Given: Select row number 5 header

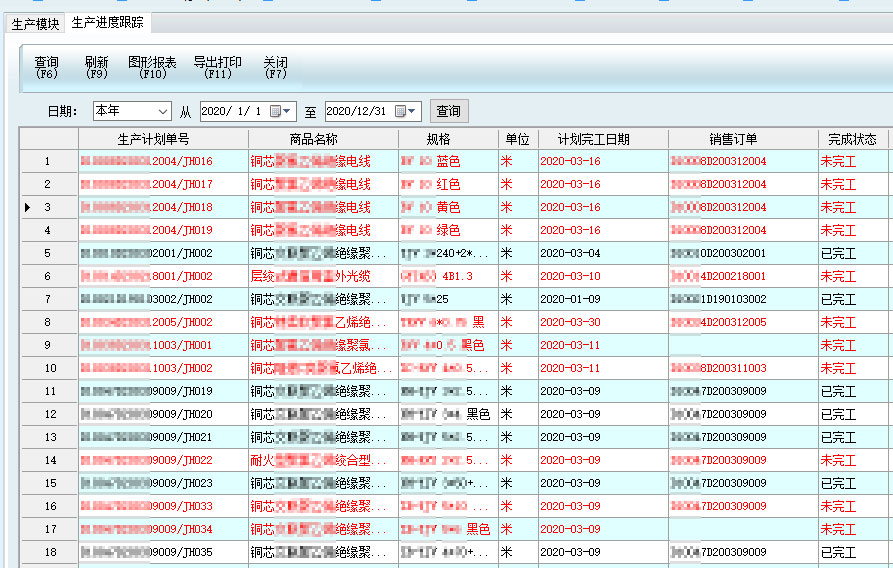Looking at the screenshot, I should (x=48, y=253).
